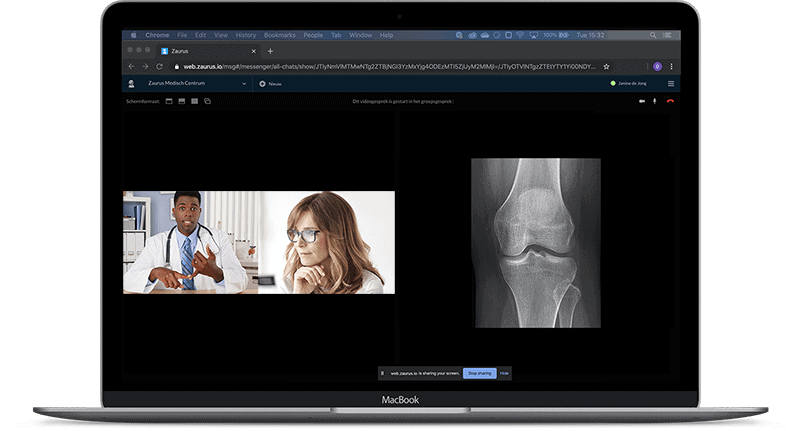Image resolution: width=800 pixels, height=431 pixels.
Task: Open the Window menu
Action: [x=361, y=35]
